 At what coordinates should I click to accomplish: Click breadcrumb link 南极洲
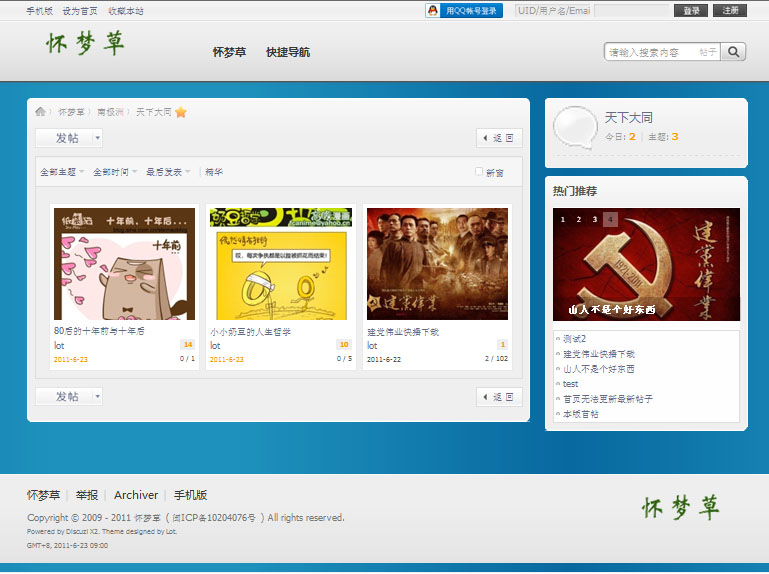click(x=110, y=112)
